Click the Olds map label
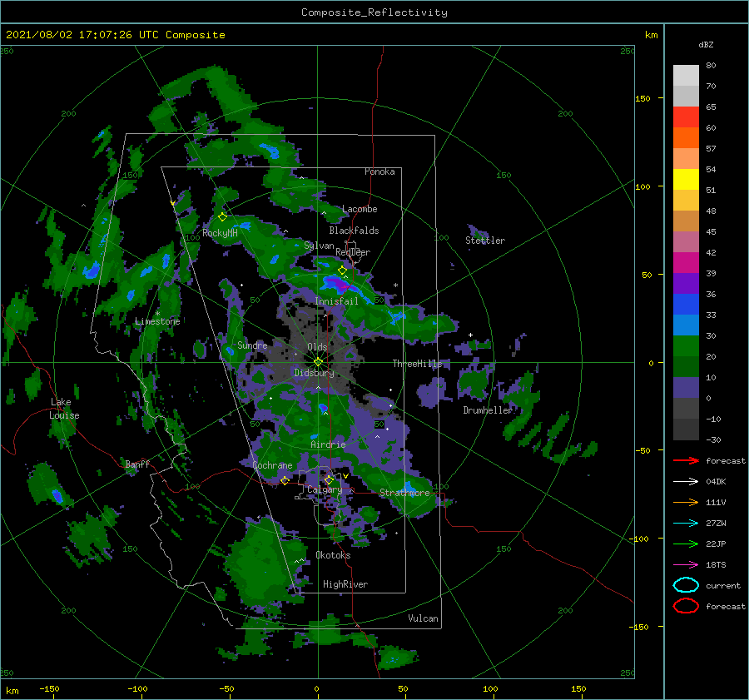The height and width of the screenshot is (700, 749). pos(317,347)
